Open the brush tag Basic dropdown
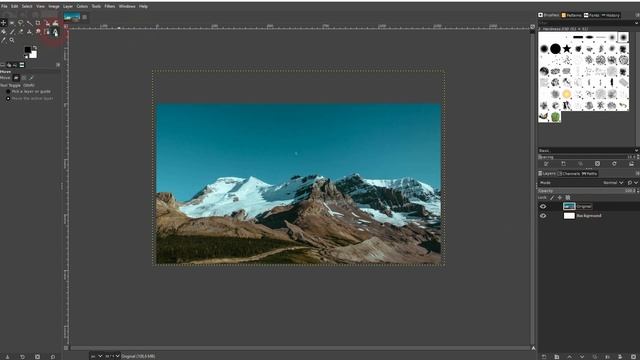640x360 pixels. point(588,150)
